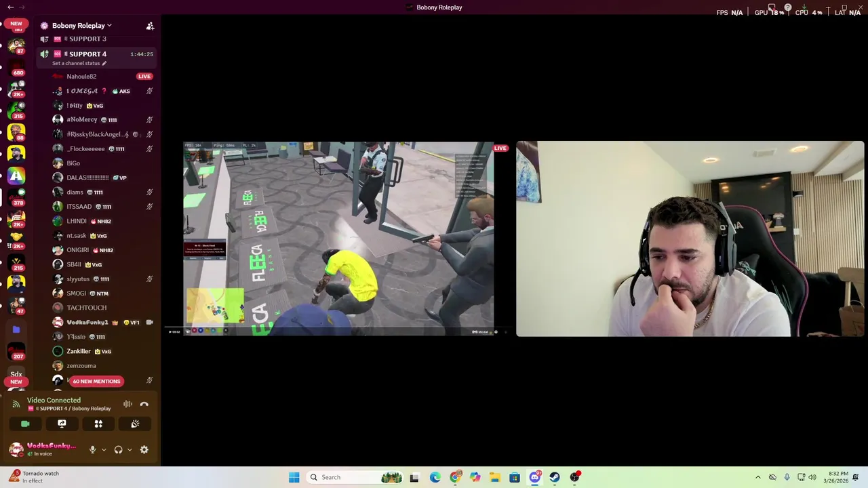Select VodkaFunky1 in the voice list
The height and width of the screenshot is (488, 868).
tap(102, 323)
